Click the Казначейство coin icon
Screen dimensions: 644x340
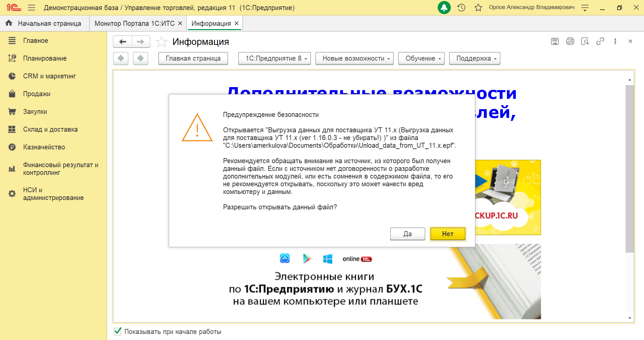tap(12, 147)
